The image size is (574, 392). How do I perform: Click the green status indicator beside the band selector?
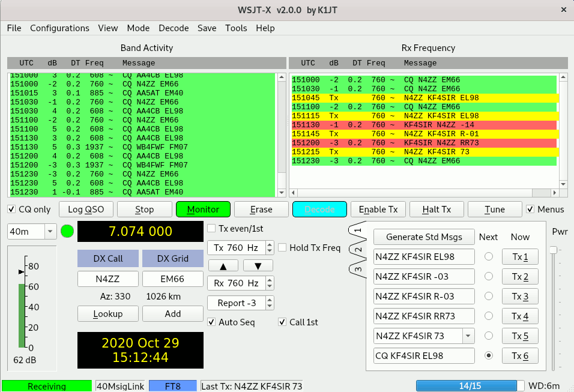click(x=67, y=231)
